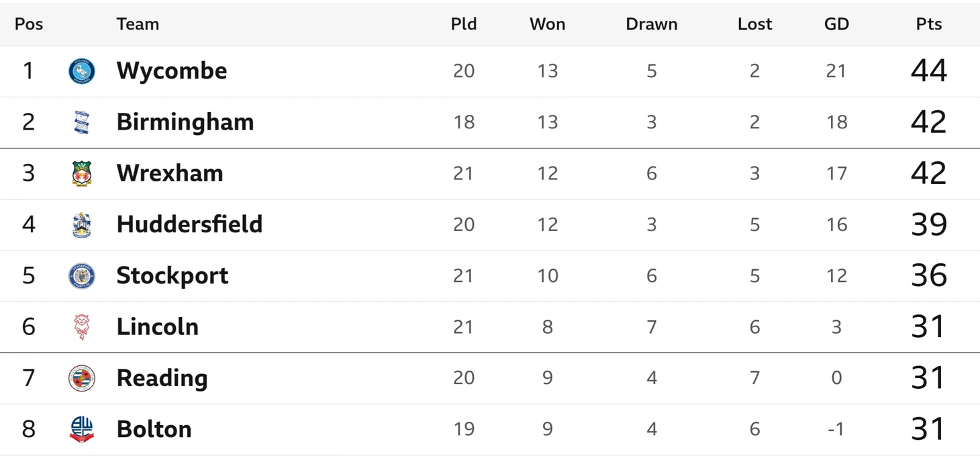
Task: Click Bolton's -1 goal difference value
Action: (836, 429)
